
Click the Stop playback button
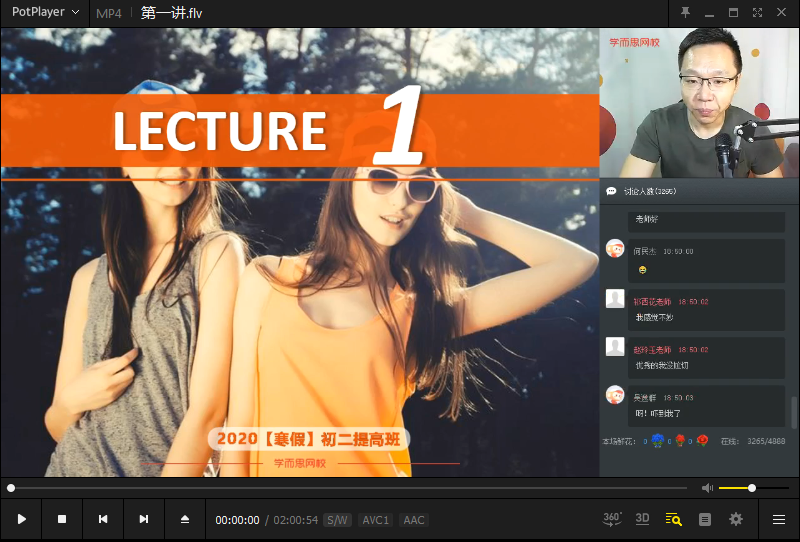pyautogui.click(x=62, y=520)
